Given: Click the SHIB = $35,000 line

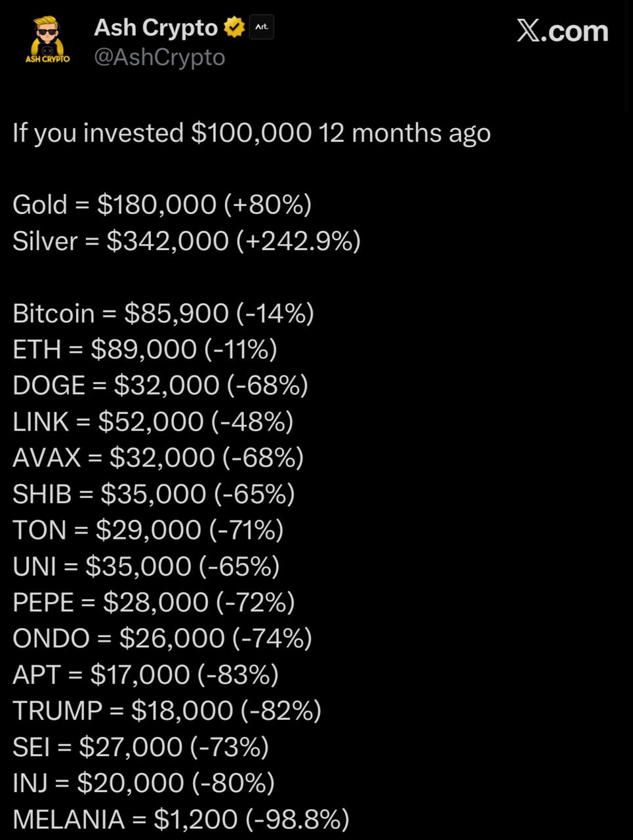Looking at the screenshot, I should pos(153,493).
